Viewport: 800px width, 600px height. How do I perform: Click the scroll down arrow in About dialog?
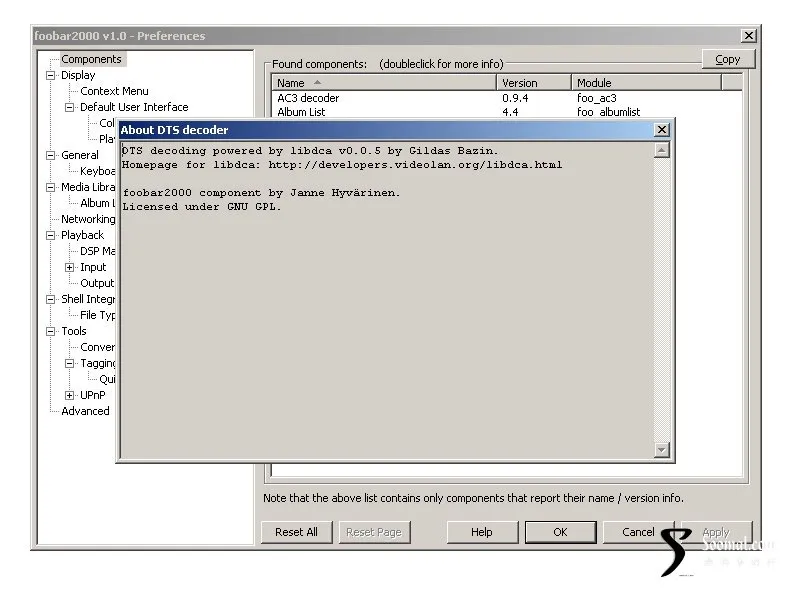[x=661, y=449]
